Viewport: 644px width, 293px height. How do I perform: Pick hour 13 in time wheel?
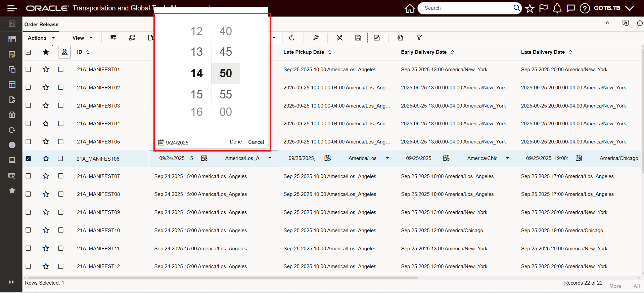click(197, 52)
